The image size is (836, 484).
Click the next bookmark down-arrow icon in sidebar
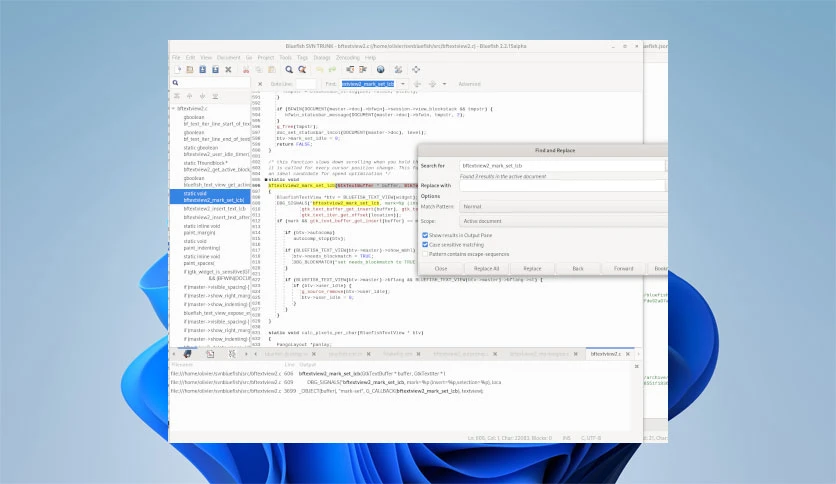coord(202,96)
